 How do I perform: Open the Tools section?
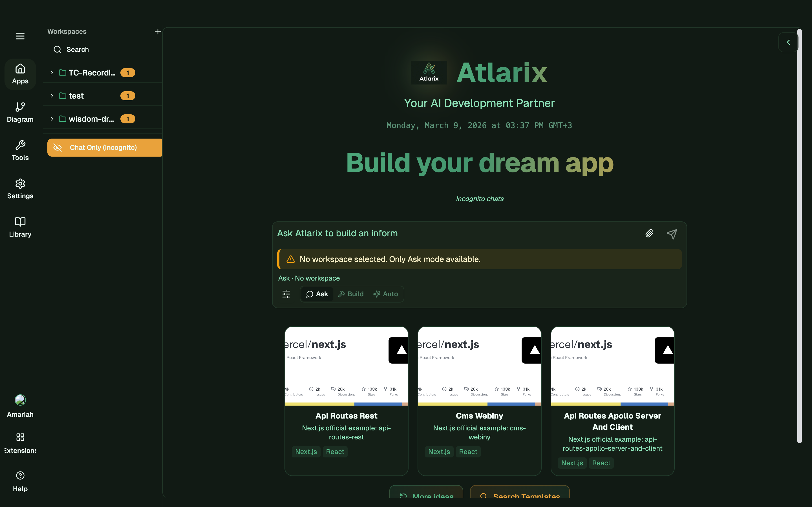(x=20, y=150)
